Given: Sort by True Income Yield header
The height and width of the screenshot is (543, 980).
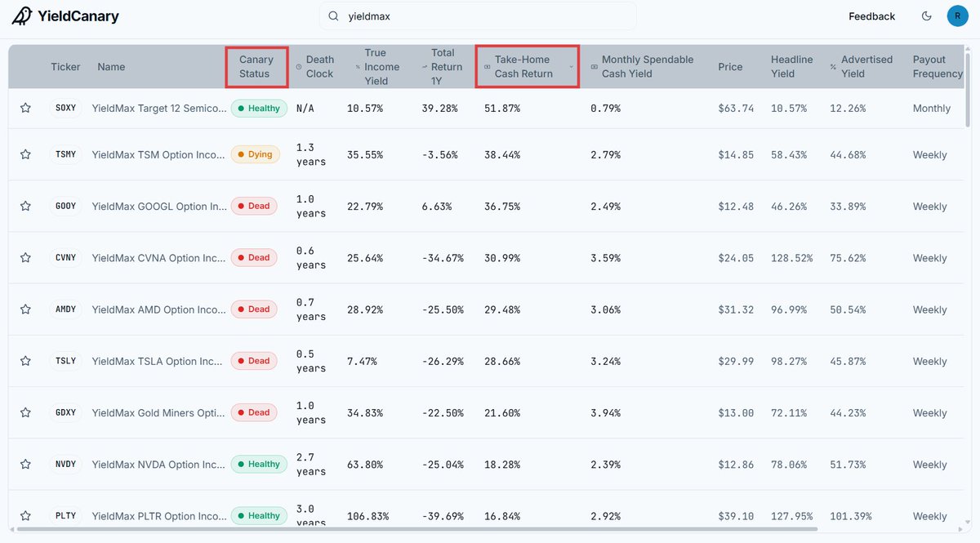Looking at the screenshot, I should pos(381,67).
